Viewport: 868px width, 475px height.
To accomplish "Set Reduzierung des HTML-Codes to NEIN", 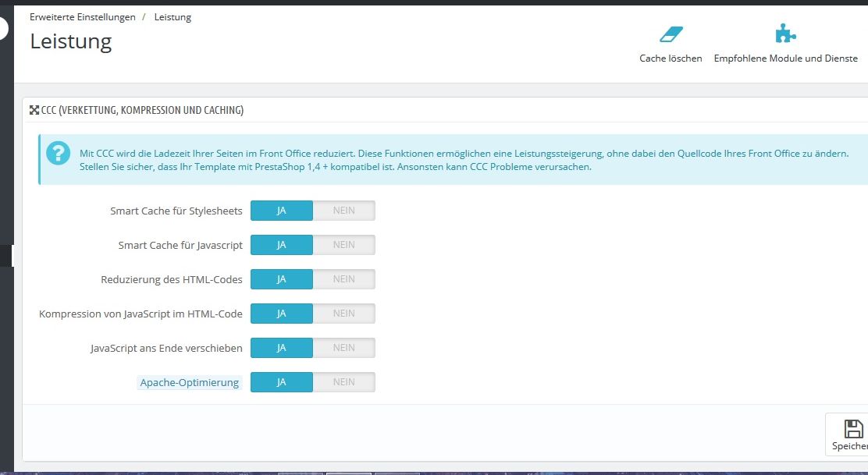I will (x=343, y=279).
